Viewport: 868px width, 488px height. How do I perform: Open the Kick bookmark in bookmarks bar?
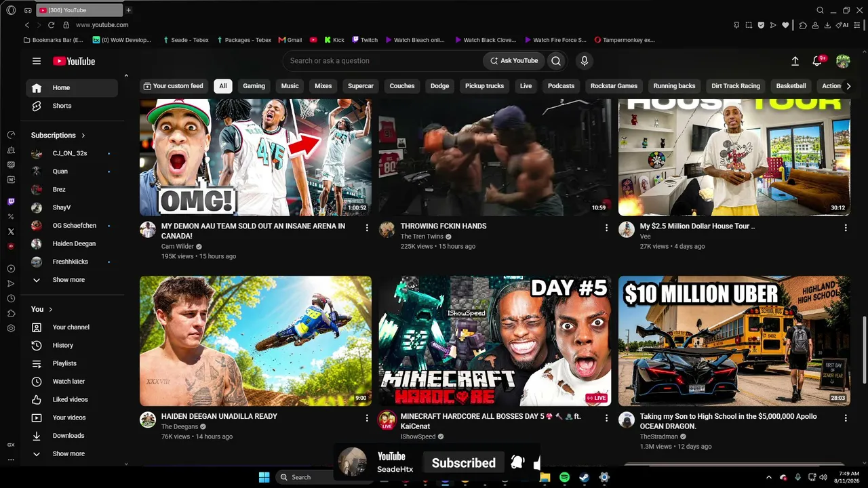click(x=334, y=40)
